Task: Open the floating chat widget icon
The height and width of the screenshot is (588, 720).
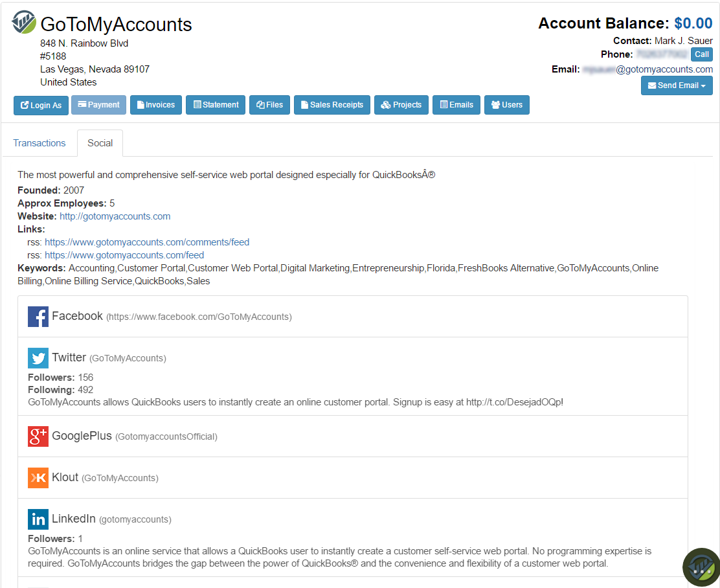Action: (701, 567)
